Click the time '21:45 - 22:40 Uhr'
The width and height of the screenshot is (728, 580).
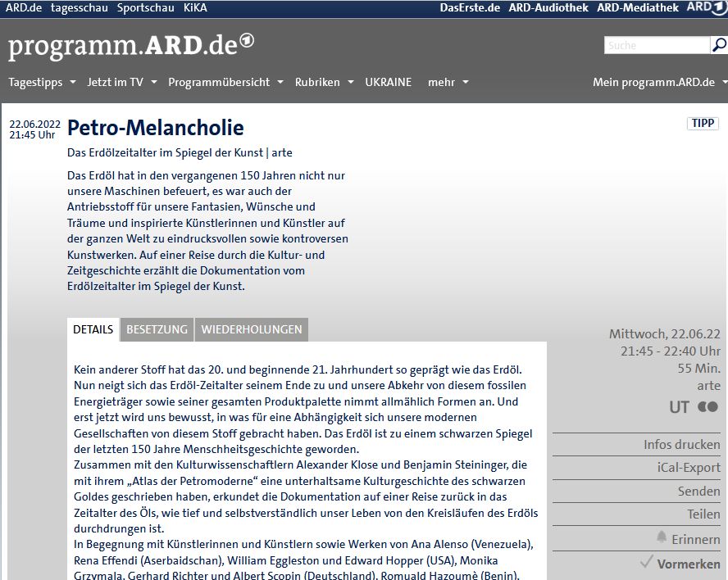pos(671,351)
